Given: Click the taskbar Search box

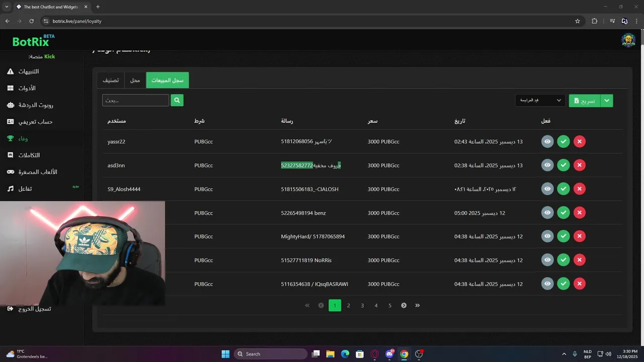Looking at the screenshot, I should tap(272, 354).
